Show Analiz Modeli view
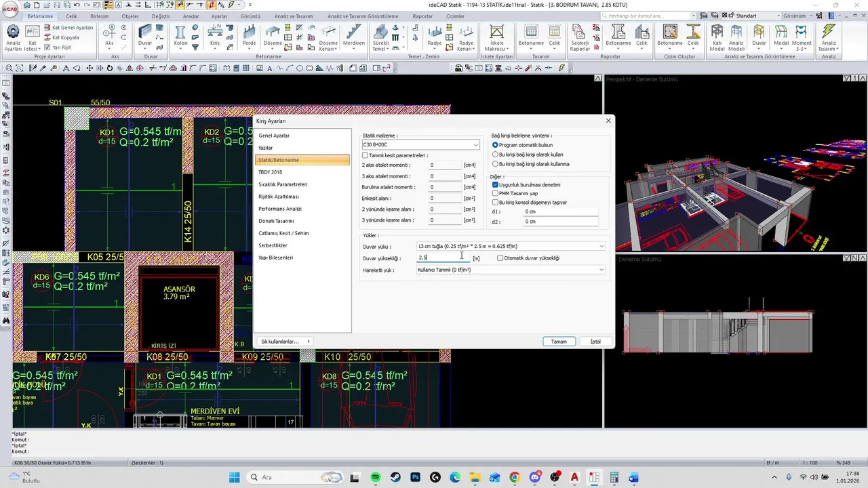868x488 pixels. click(x=736, y=39)
